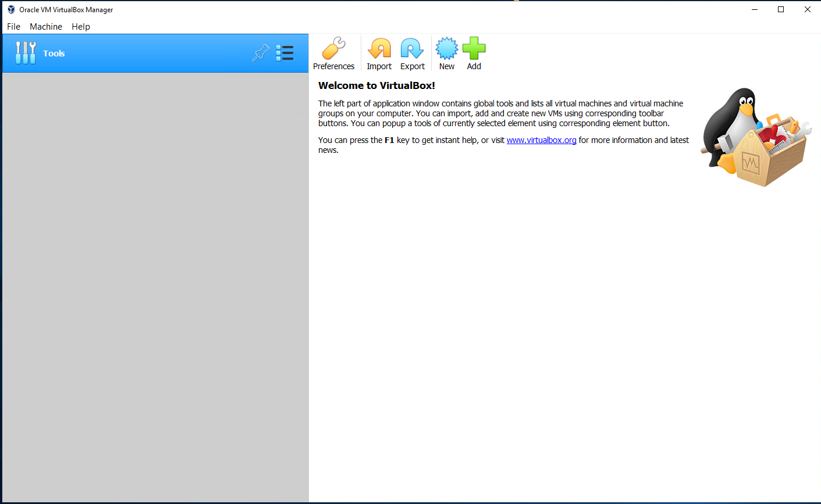Add an existing virtual machine
Image resolution: width=821 pixels, height=504 pixels.
point(474,53)
